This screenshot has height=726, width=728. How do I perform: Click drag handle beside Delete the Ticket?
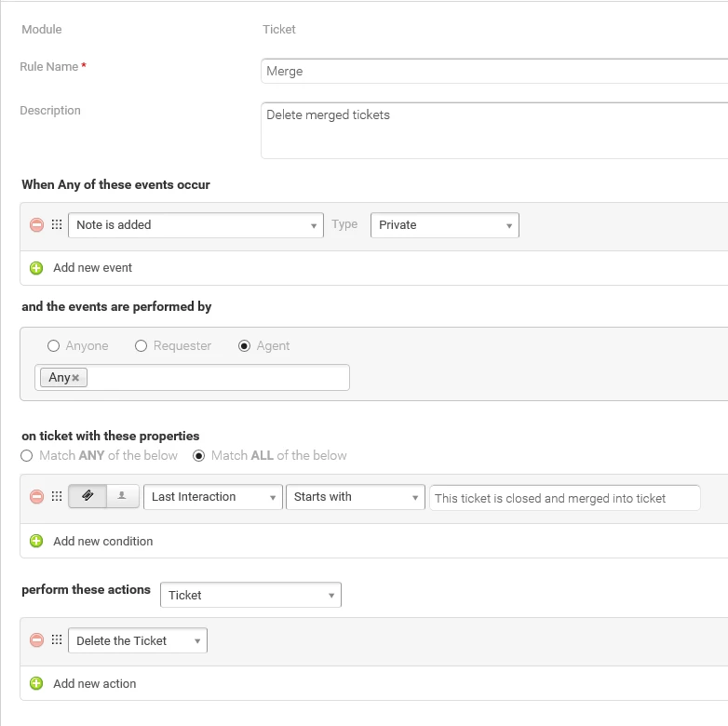coord(57,640)
